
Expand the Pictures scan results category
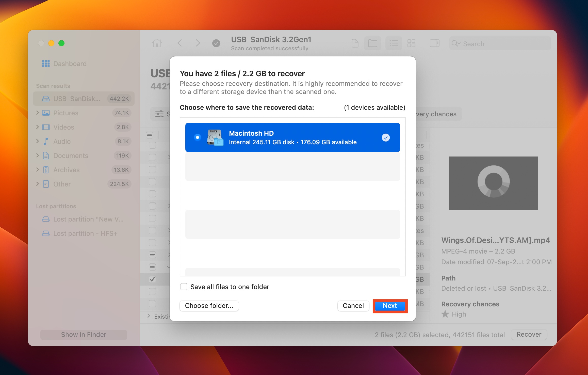pyautogui.click(x=38, y=112)
